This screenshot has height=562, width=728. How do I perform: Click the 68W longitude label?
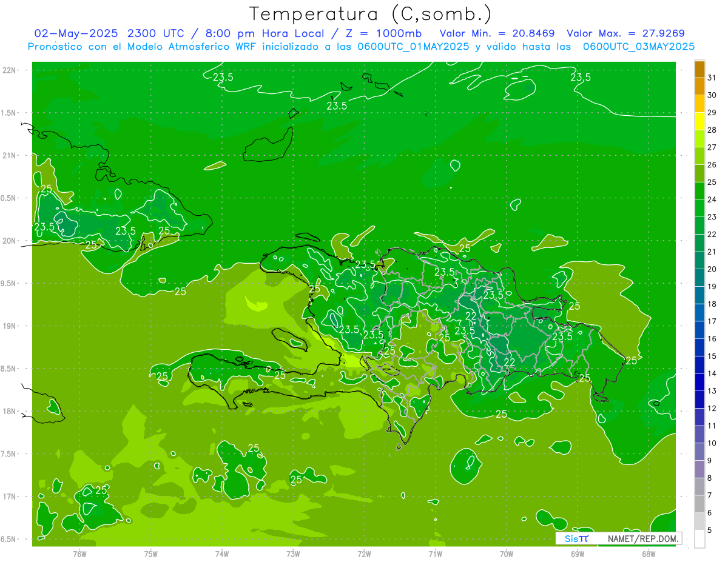pyautogui.click(x=649, y=554)
